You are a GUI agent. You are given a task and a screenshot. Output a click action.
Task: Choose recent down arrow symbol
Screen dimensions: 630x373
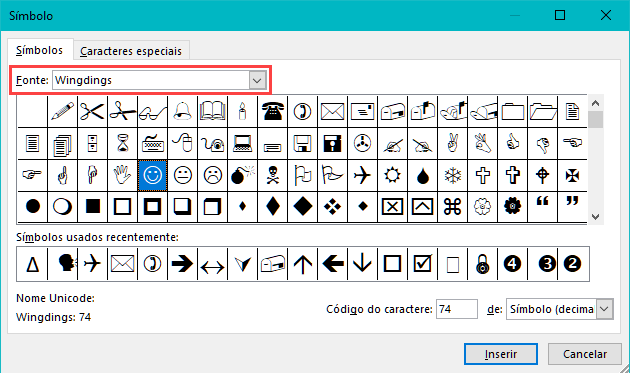tap(362, 264)
